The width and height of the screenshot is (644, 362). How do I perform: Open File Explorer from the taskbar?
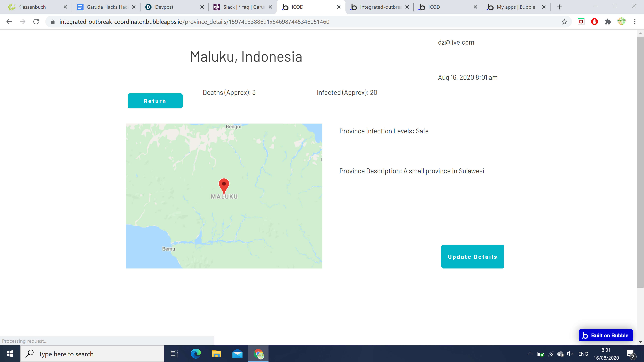(x=217, y=354)
